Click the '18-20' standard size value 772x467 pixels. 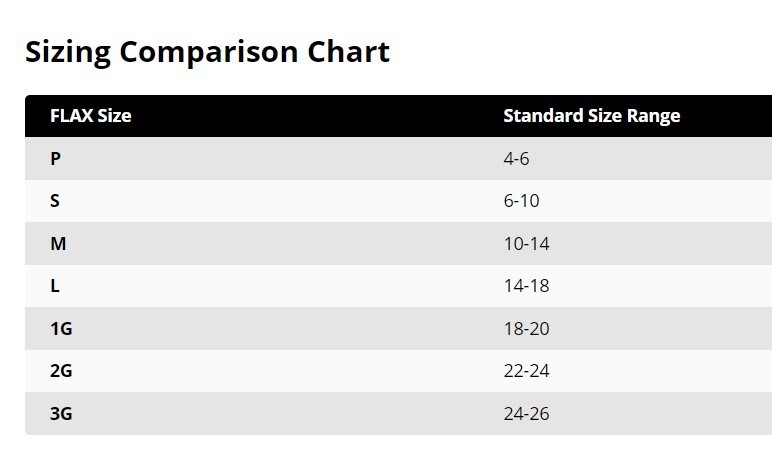[526, 329]
